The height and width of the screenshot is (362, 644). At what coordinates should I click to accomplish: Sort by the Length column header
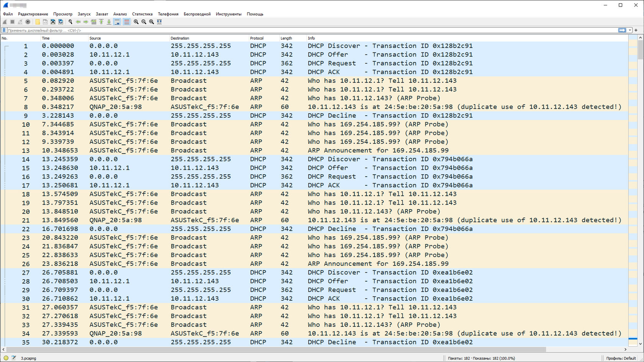[293, 38]
